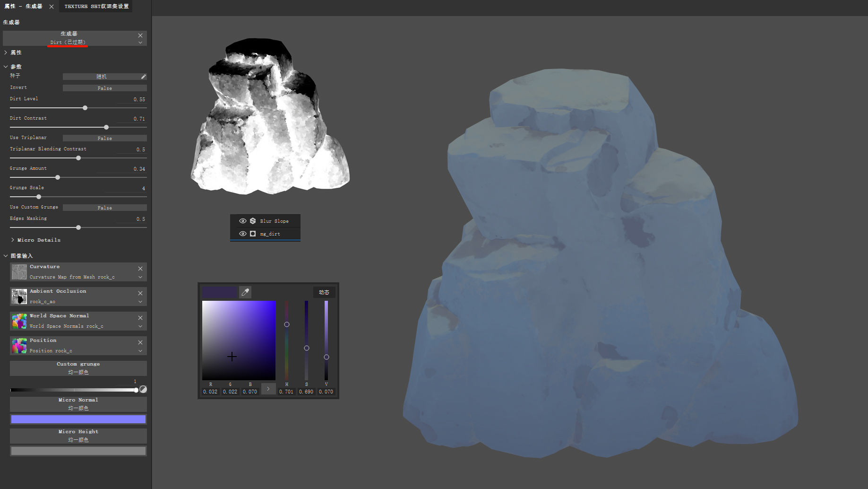Open the Micro Height gray color swatch
The image size is (868, 489).
78,451
